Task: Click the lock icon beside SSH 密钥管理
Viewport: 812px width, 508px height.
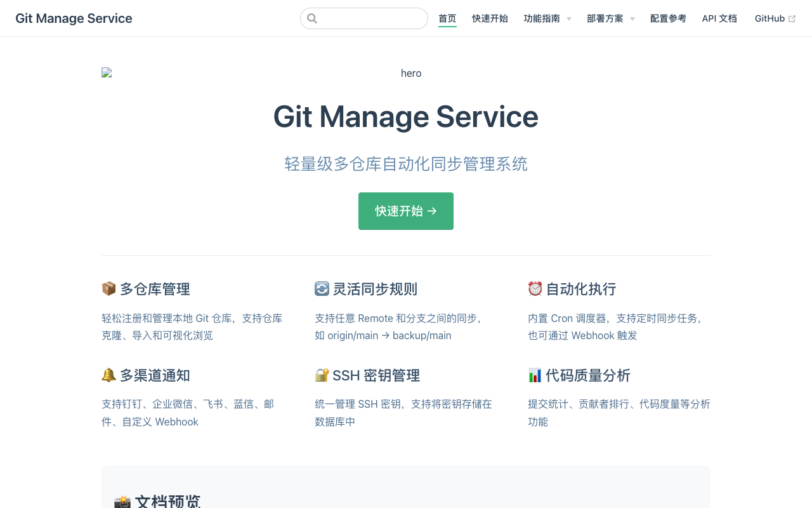Action: [x=322, y=375]
